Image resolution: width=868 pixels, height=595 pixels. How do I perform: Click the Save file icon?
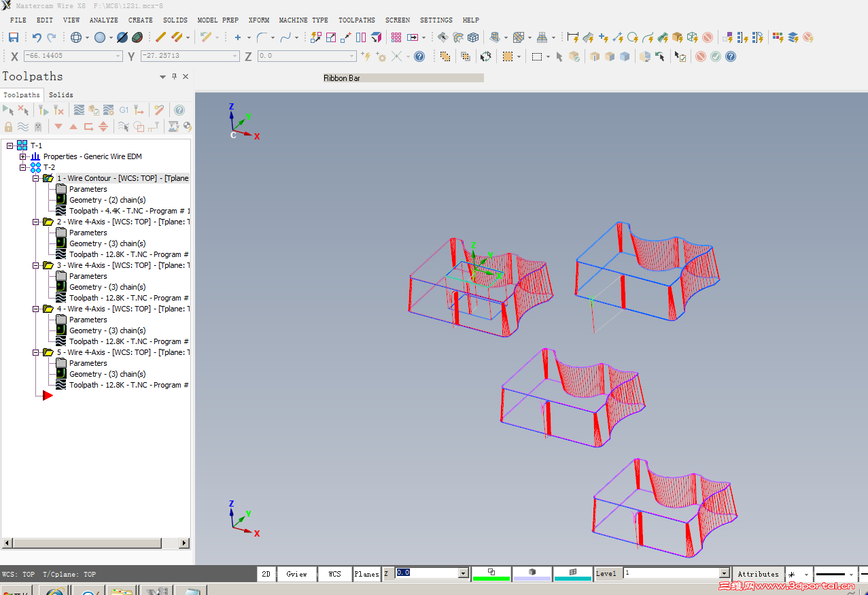coord(14,37)
